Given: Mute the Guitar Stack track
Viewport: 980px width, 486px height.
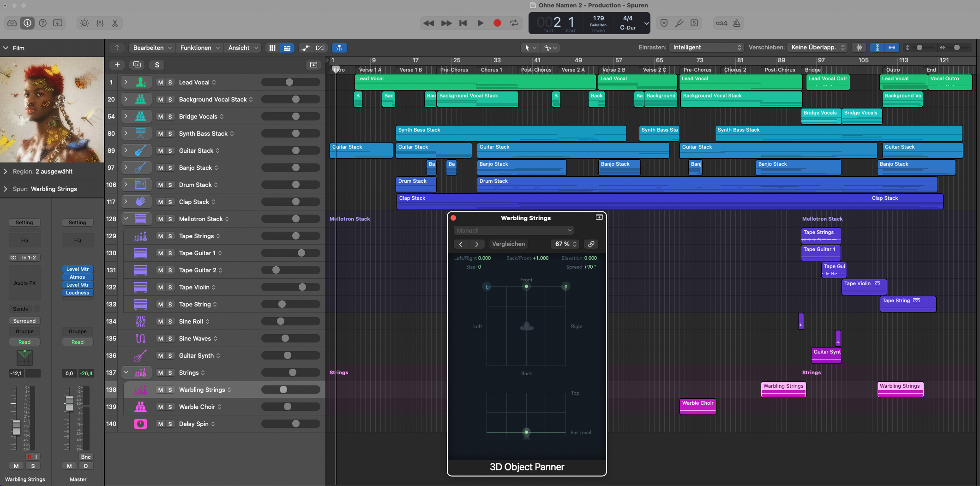Looking at the screenshot, I should click(160, 151).
